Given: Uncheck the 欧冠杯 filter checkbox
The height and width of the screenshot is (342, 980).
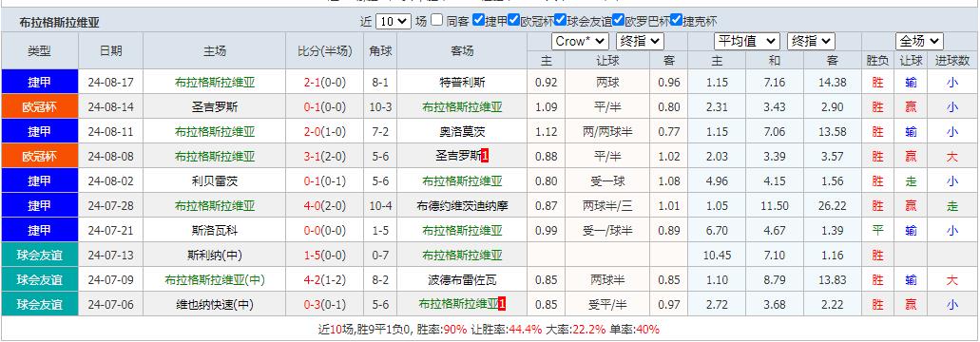Looking at the screenshot, I should (513, 20).
